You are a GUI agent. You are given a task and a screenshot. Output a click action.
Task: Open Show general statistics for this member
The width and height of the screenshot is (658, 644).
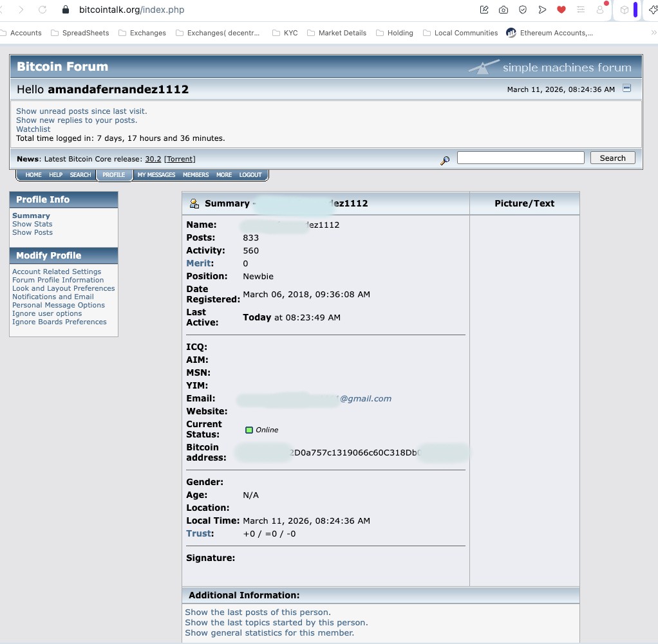(x=269, y=632)
